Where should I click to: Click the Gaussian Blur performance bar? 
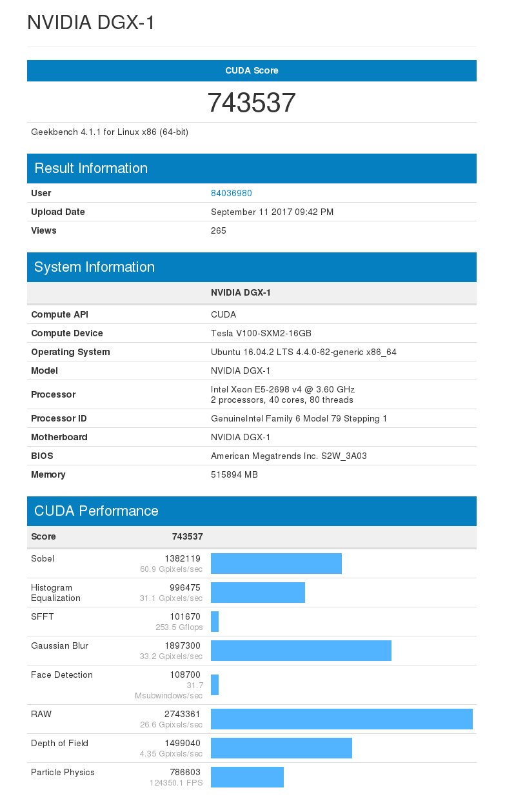pyautogui.click(x=301, y=651)
